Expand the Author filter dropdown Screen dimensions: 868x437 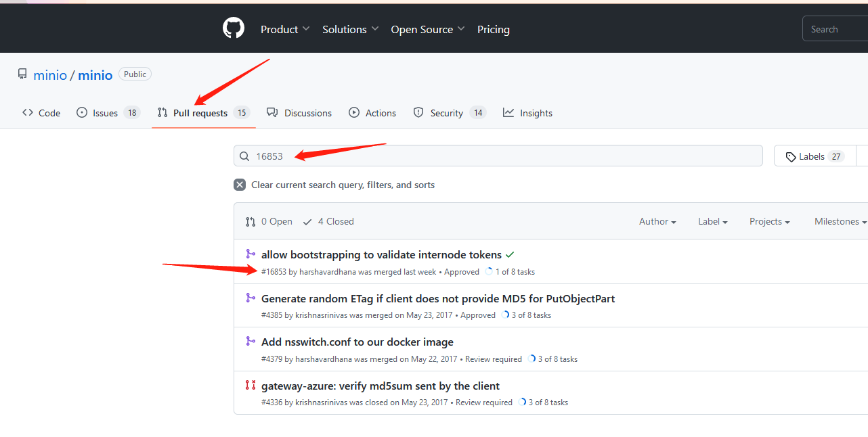[x=657, y=221]
